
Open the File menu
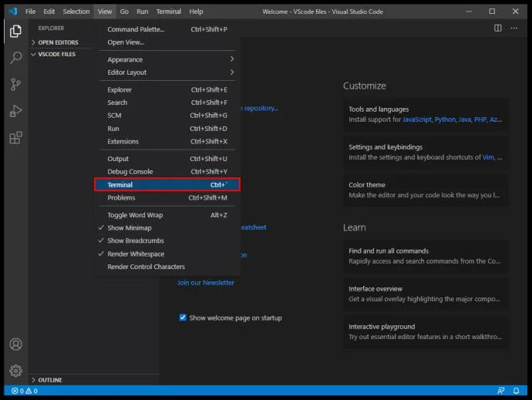click(x=30, y=12)
